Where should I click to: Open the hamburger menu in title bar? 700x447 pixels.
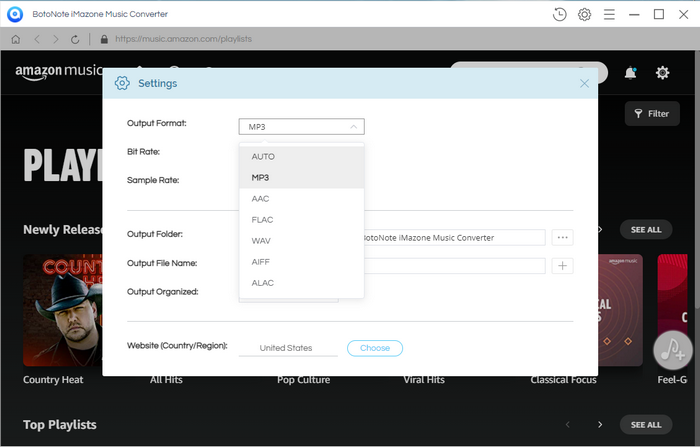click(609, 14)
